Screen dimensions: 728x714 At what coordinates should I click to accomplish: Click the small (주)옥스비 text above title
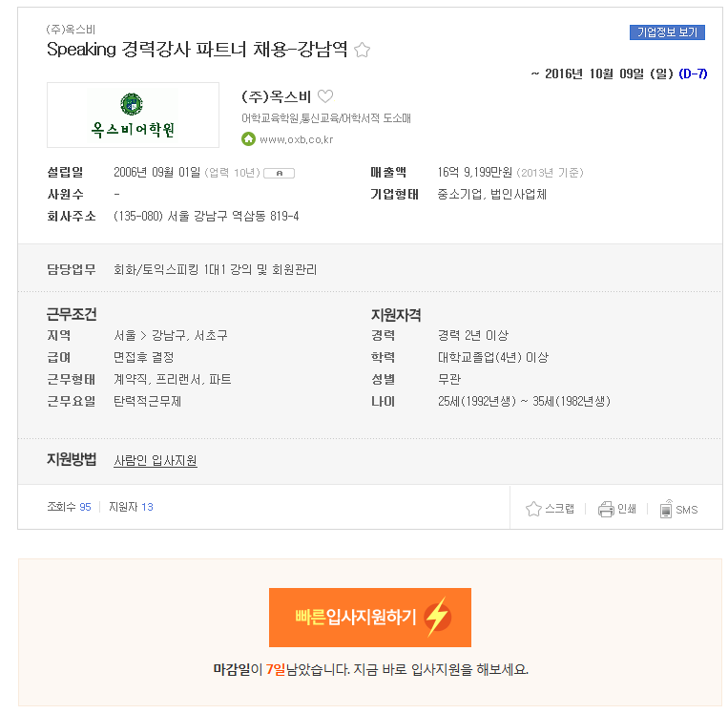71,30
